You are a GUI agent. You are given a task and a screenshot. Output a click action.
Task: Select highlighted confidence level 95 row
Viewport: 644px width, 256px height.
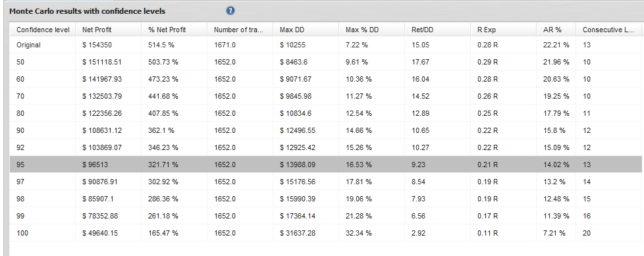(326, 165)
